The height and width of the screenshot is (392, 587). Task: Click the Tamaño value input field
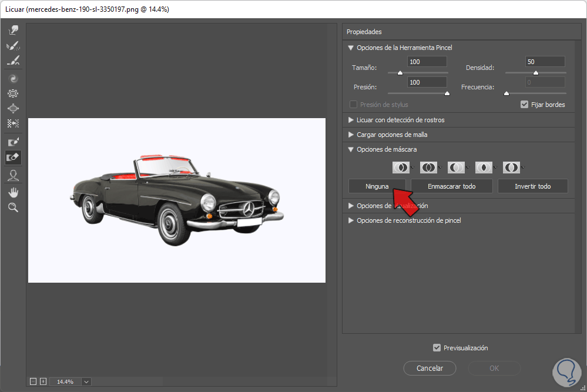(426, 62)
